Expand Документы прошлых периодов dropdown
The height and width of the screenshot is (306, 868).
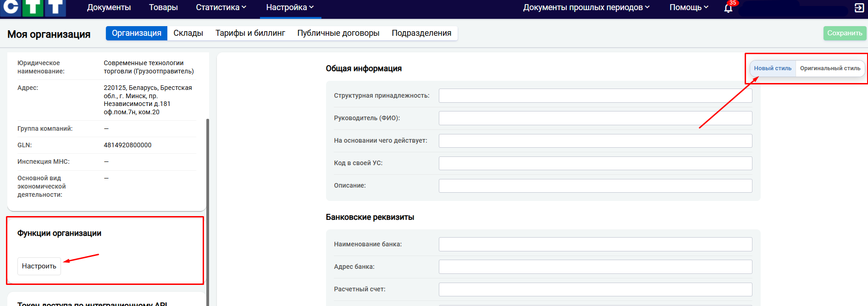pos(586,7)
